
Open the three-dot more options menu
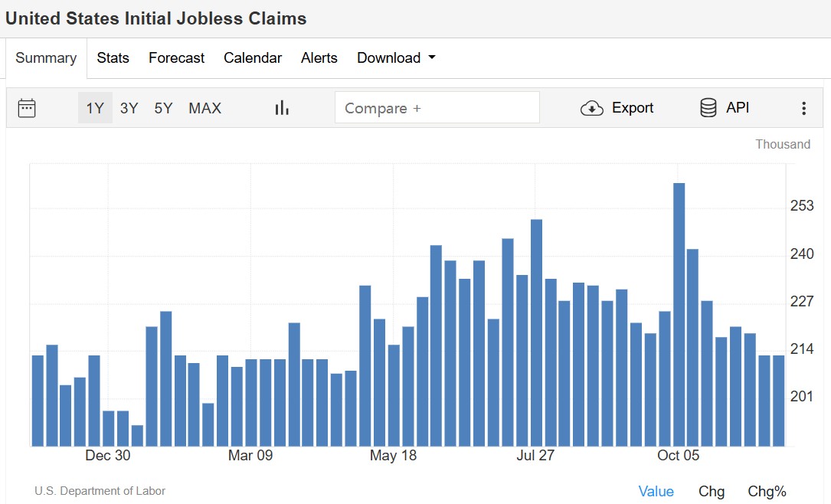(x=804, y=108)
